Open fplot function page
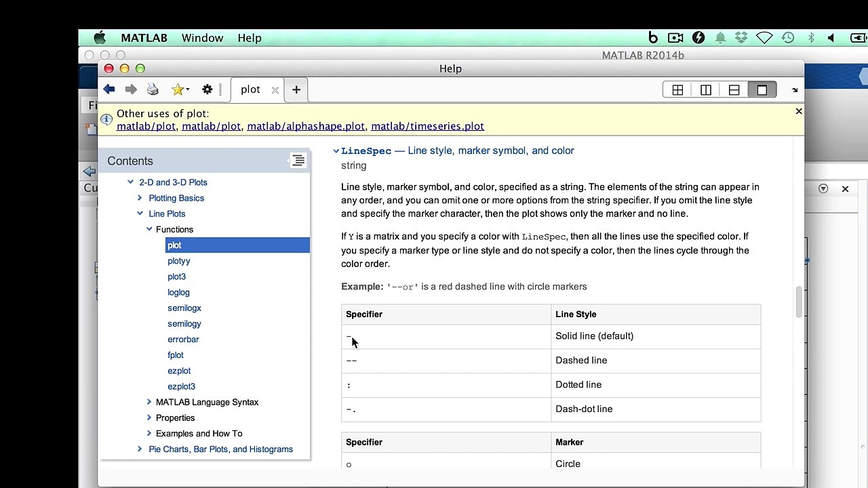The width and height of the screenshot is (868, 488). (x=176, y=354)
